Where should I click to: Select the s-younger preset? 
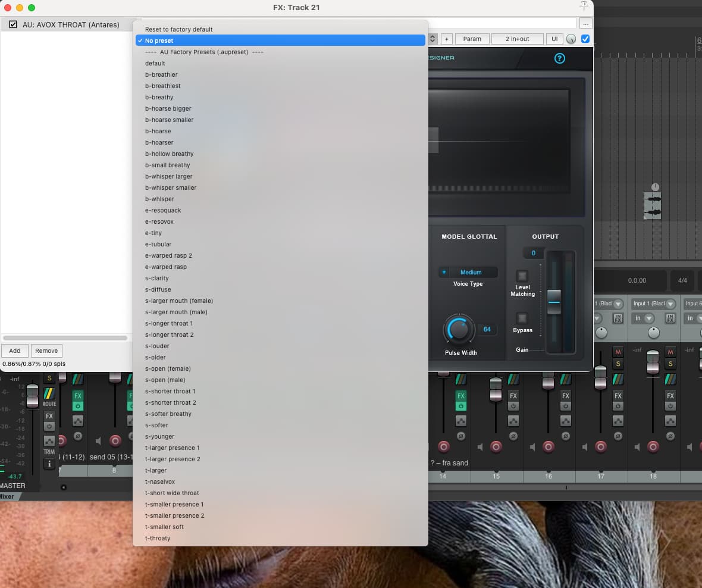tap(280, 436)
